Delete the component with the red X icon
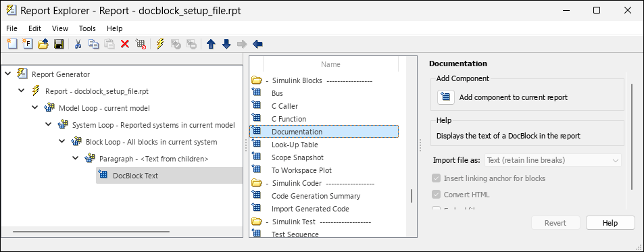Image resolution: width=644 pixels, height=252 pixels. (125, 44)
